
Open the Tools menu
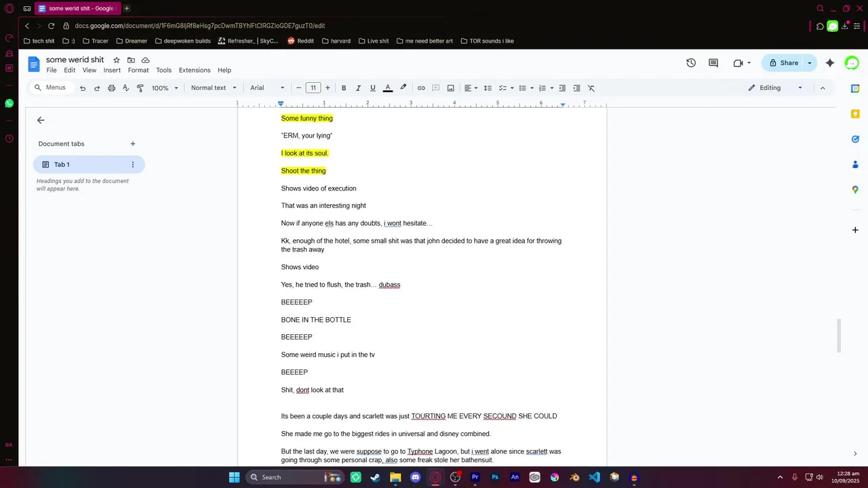pyautogui.click(x=163, y=70)
